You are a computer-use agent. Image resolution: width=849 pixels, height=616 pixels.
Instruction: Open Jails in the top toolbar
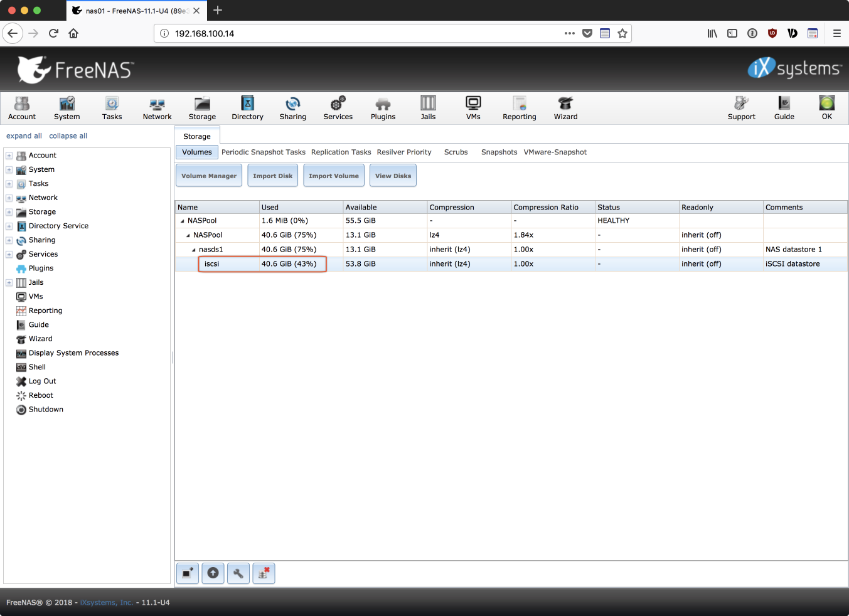428,108
